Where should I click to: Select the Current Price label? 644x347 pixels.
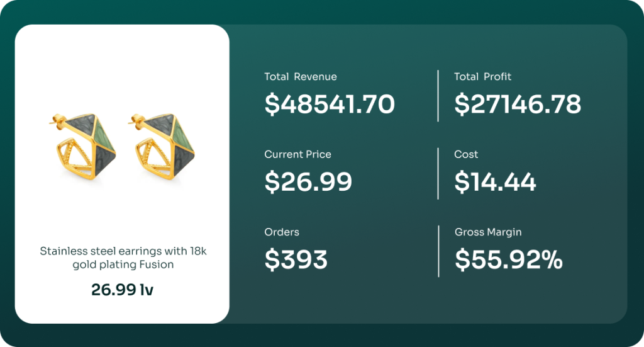[297, 154]
